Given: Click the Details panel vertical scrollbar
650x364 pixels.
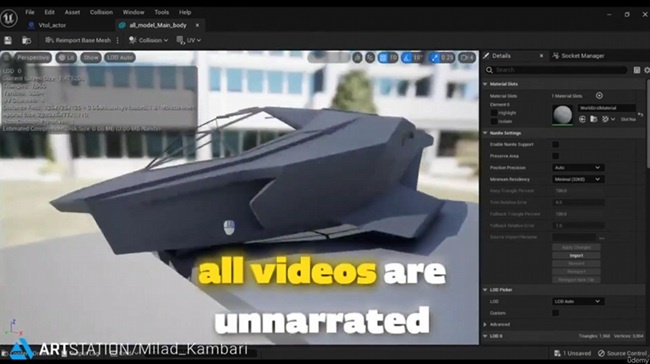Looking at the screenshot, I should pos(647,124).
